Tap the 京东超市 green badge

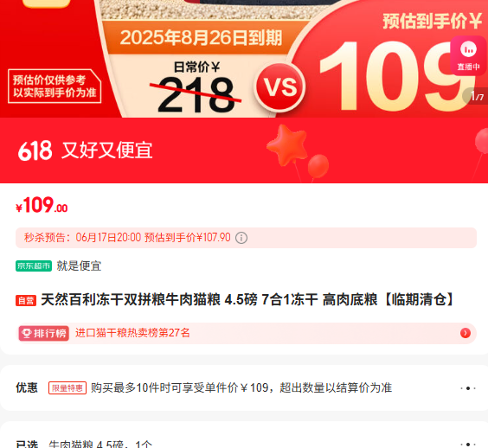(x=34, y=266)
